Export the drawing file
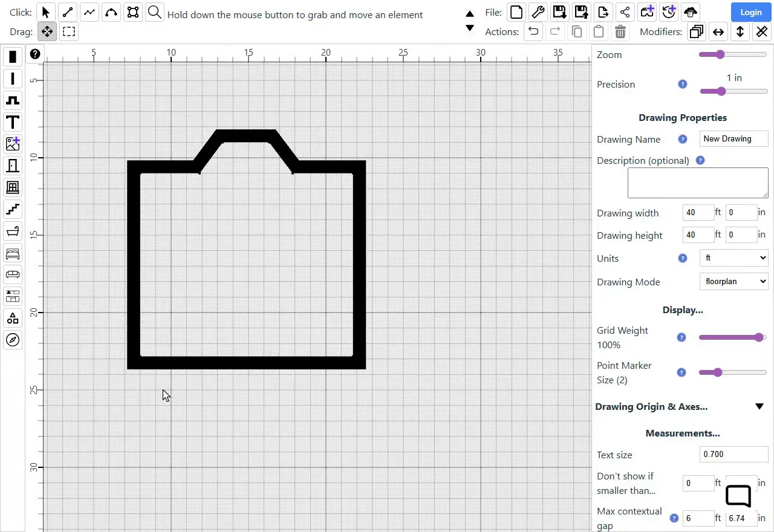Viewport: 774px width, 532px height. pyautogui.click(x=603, y=12)
